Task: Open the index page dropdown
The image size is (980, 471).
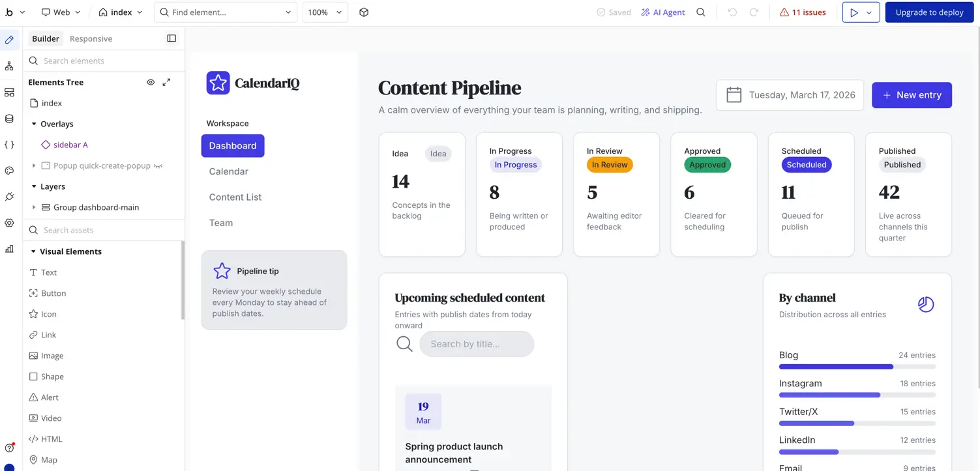Action: [121, 12]
